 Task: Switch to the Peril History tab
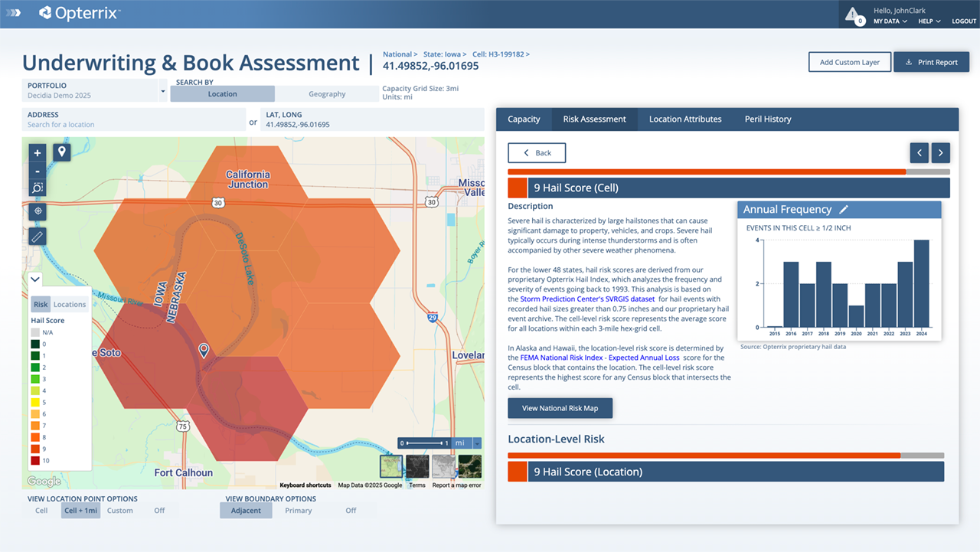(x=767, y=119)
